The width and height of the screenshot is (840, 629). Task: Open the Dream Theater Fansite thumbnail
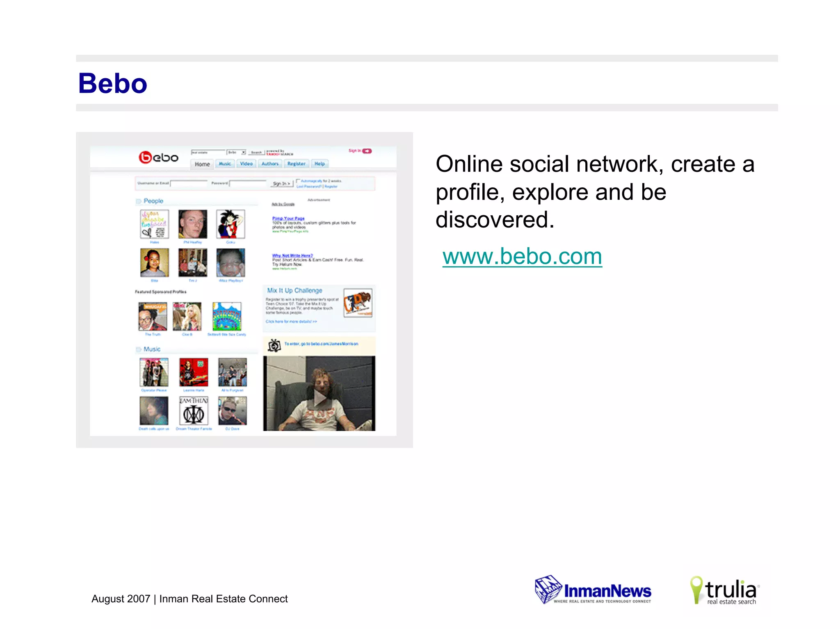pyautogui.click(x=194, y=411)
